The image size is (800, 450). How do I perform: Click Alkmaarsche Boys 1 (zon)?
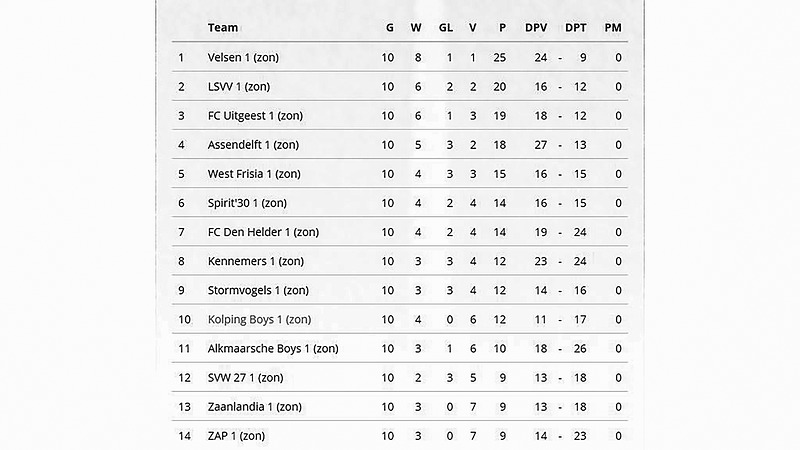click(x=273, y=349)
